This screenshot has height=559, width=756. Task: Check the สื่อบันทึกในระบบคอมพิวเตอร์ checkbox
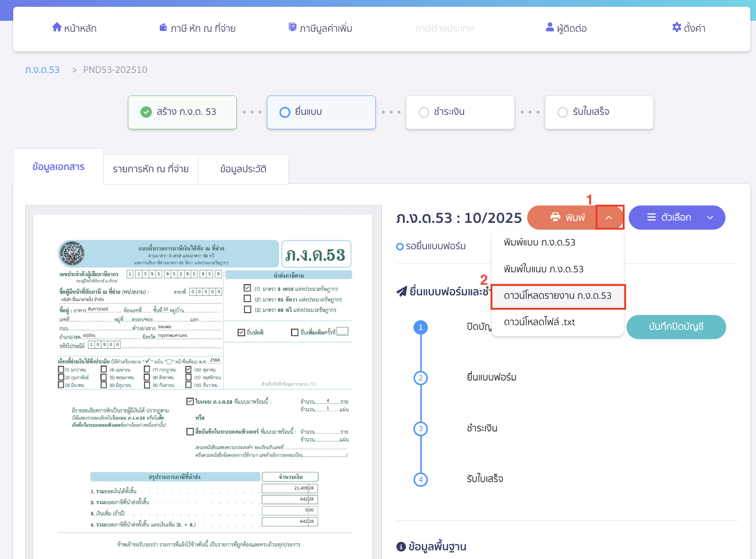(x=190, y=432)
